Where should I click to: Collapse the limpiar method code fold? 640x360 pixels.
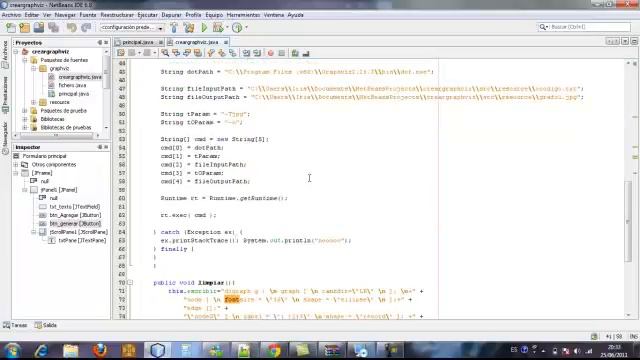[130, 282]
